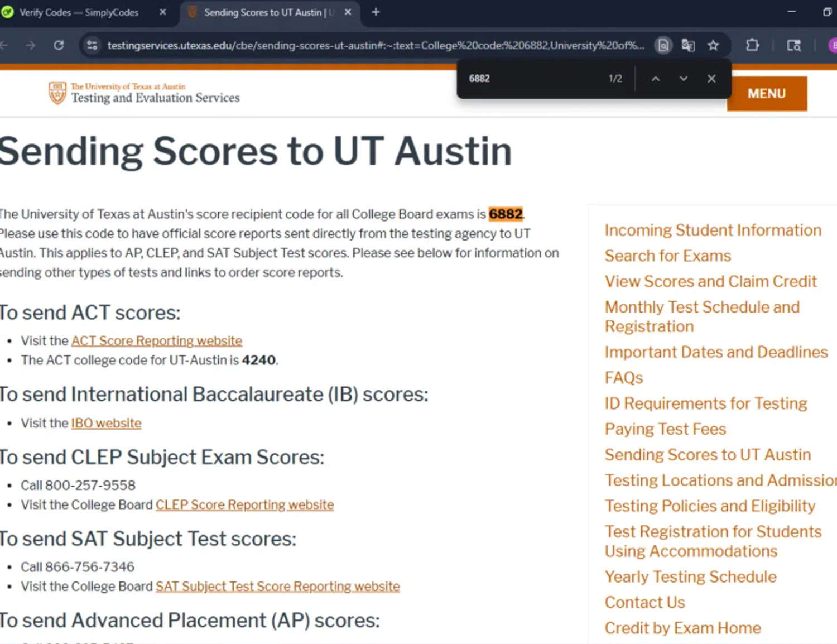Go to next find result arrow

(684, 79)
